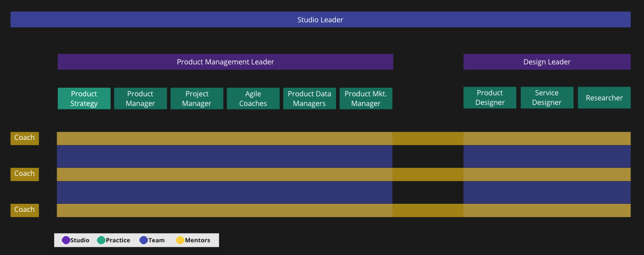Click the middle Coach label

point(25,174)
